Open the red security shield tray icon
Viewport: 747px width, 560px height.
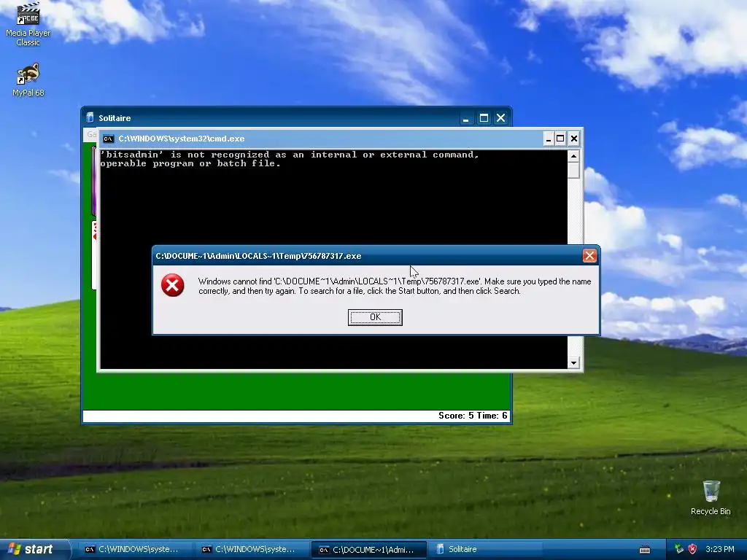coord(693,549)
